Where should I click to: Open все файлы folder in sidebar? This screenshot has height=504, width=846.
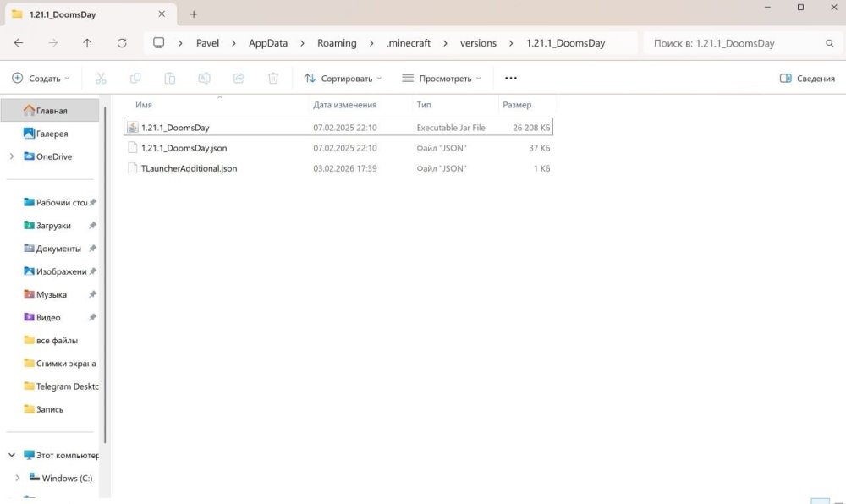(x=50, y=340)
